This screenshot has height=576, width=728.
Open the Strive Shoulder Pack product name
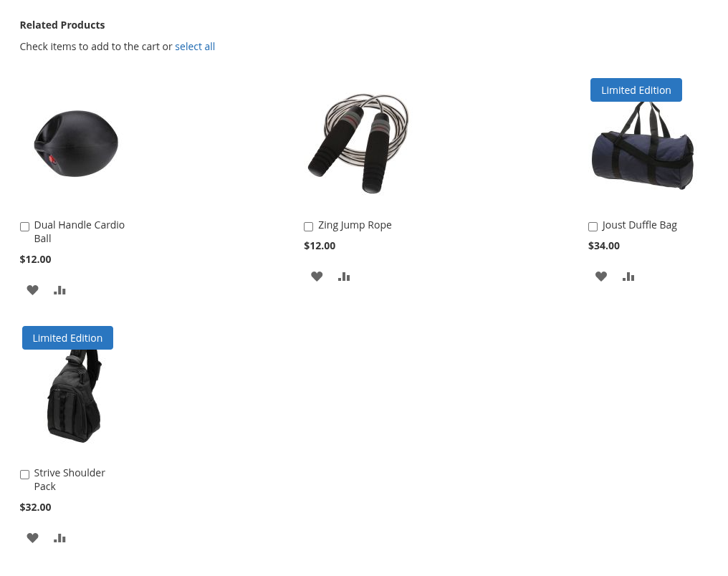click(x=70, y=479)
